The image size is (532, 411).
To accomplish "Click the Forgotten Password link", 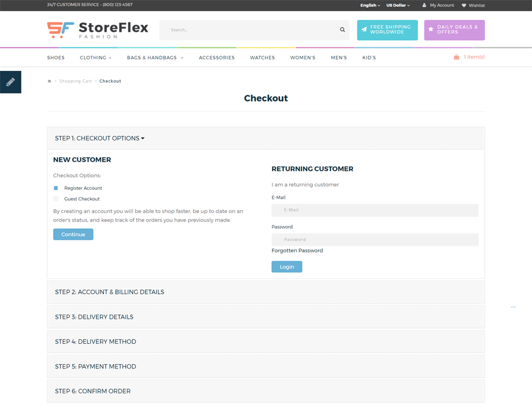I will [x=297, y=250].
